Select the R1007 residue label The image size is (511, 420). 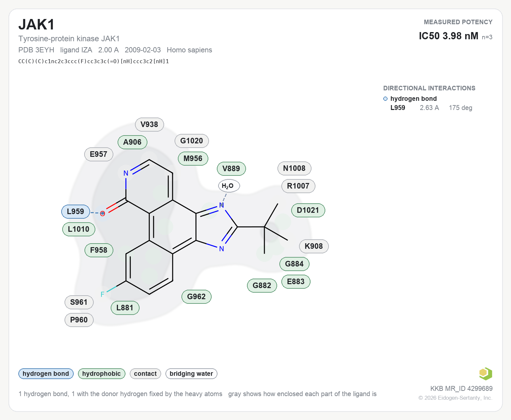298,186
